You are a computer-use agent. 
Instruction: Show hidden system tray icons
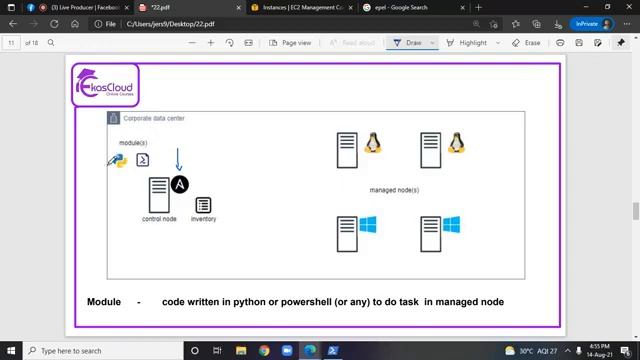[567, 351]
